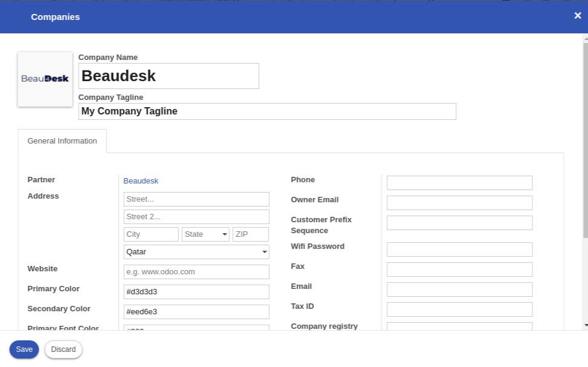Focus the Wifi Password field
Screen dimensions: 588x367
[460, 250]
